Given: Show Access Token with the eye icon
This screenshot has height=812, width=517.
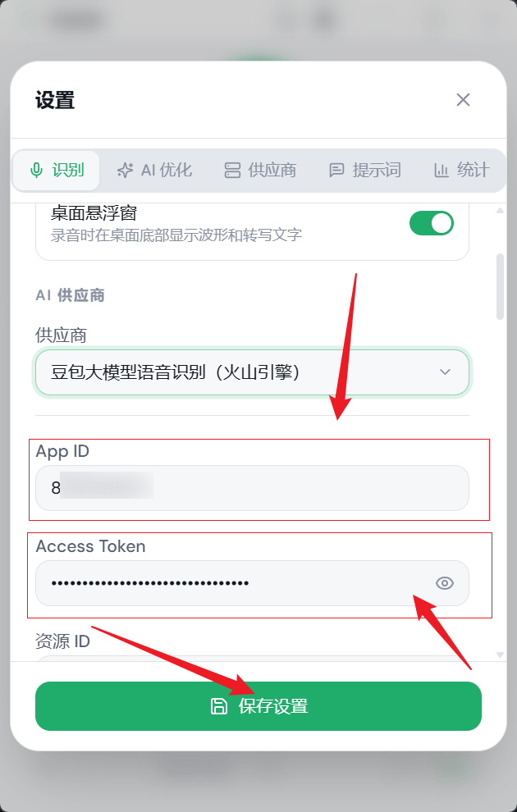Looking at the screenshot, I should pos(445,584).
